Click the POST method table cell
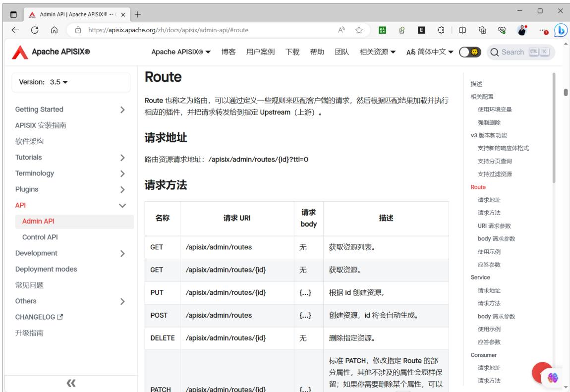 tap(163, 315)
